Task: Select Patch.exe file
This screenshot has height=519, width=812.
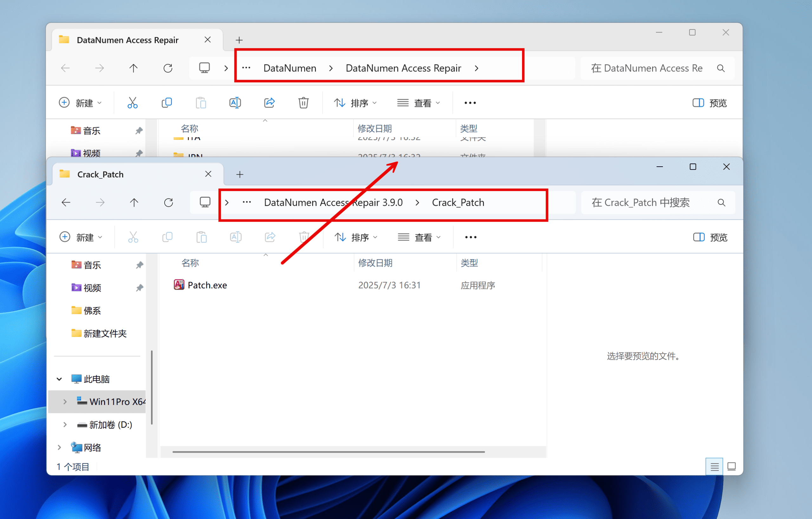Action: point(207,285)
